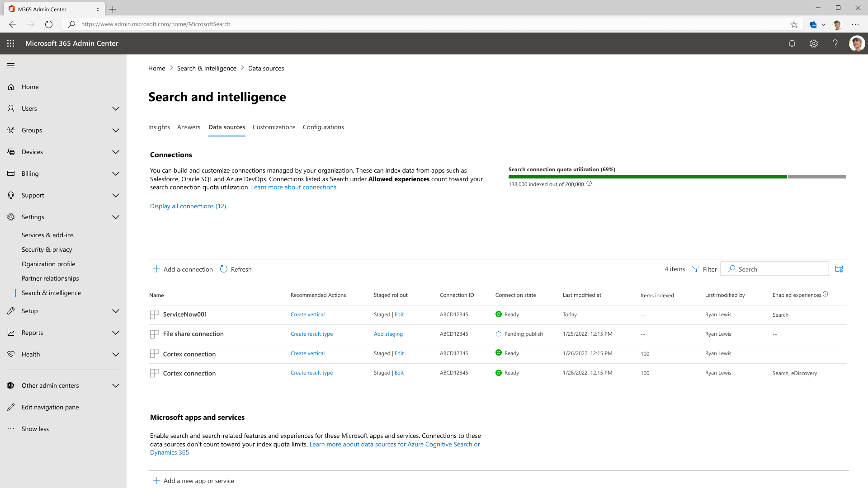Click Learn more about connections link
Screen dimensions: 868x488
tap(293, 187)
